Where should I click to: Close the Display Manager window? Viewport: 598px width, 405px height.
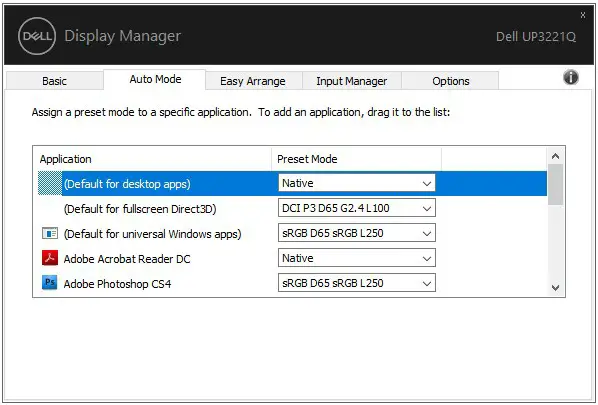[583, 15]
